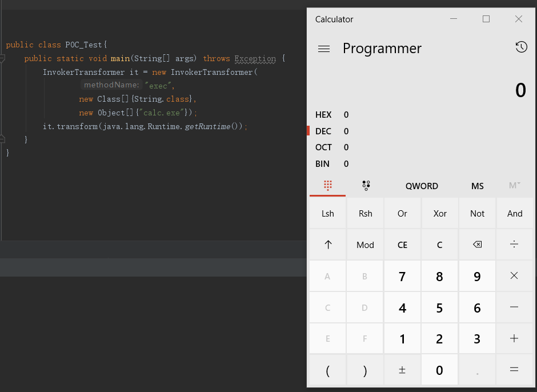Screen dimensions: 537x392
Task: Collapse the main method fold marker
Action: pos(2,58)
